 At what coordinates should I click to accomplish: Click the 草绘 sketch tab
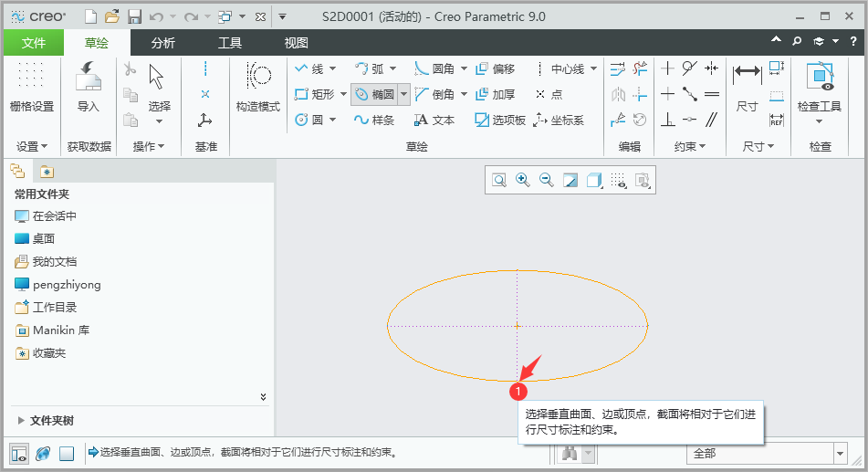click(x=97, y=43)
